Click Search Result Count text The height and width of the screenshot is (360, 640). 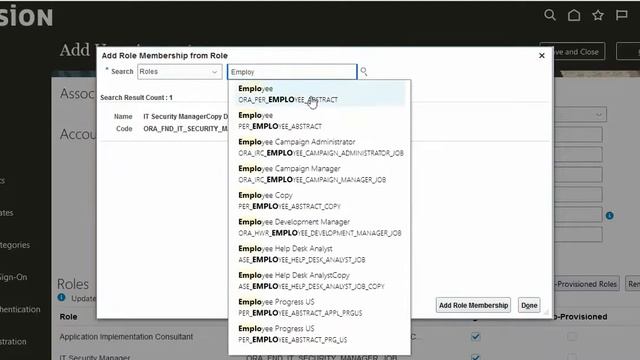(x=136, y=98)
